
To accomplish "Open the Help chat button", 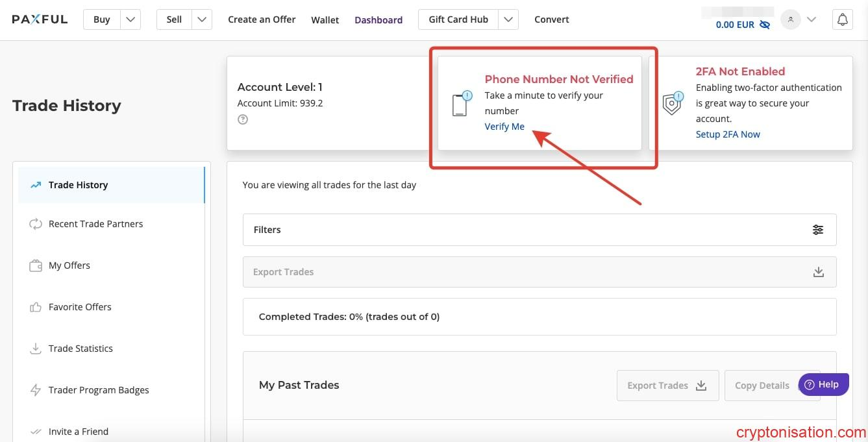I will coord(823,384).
